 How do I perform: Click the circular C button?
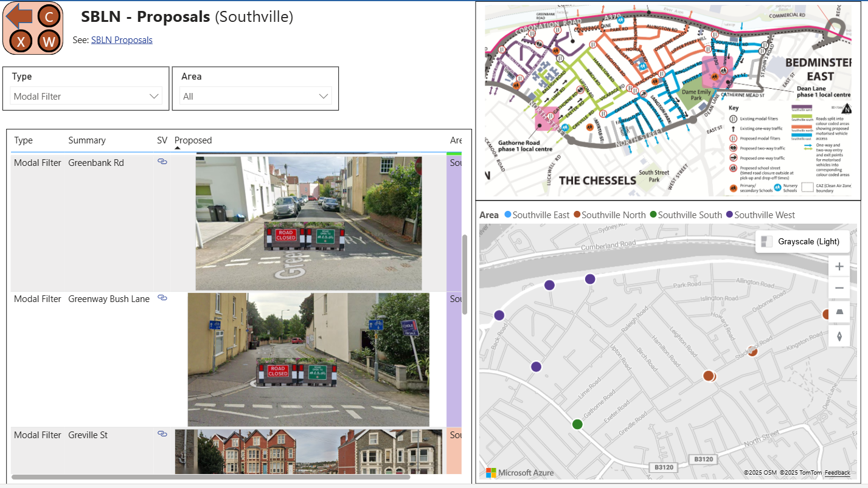[x=49, y=16]
